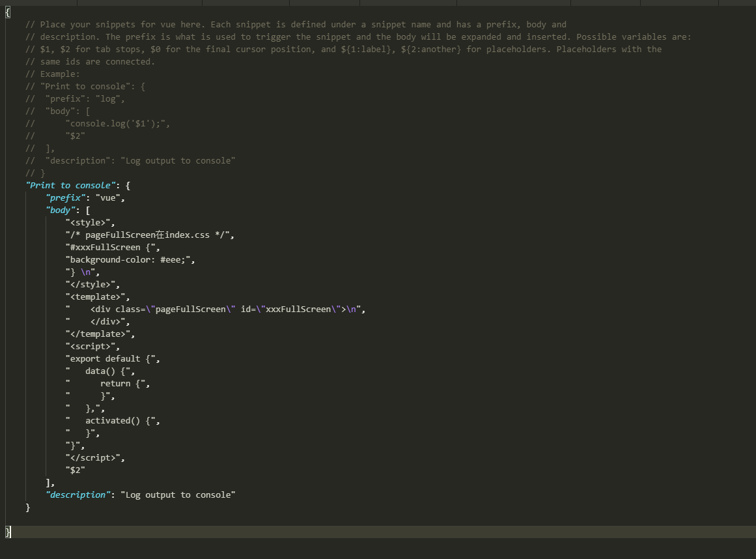Click the "#xxxFullScreen {" selector string
Image resolution: width=756 pixels, height=559 pixels.
click(x=111, y=248)
